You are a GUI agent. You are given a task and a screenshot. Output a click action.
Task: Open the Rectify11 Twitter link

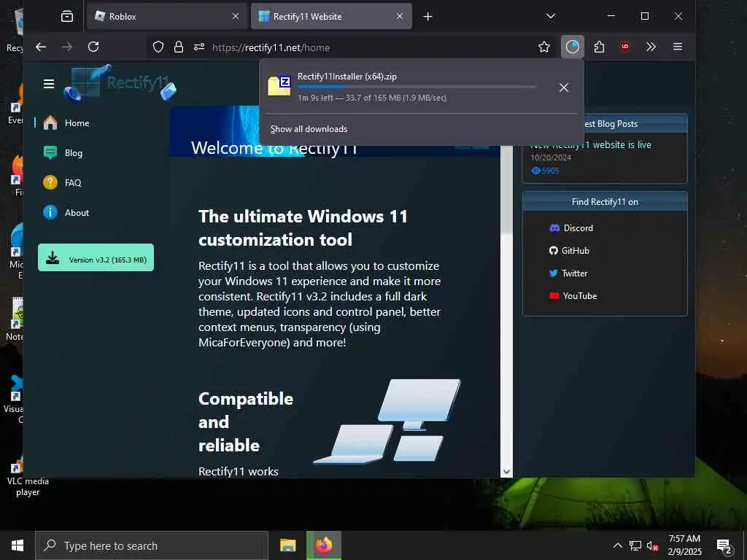[568, 273]
